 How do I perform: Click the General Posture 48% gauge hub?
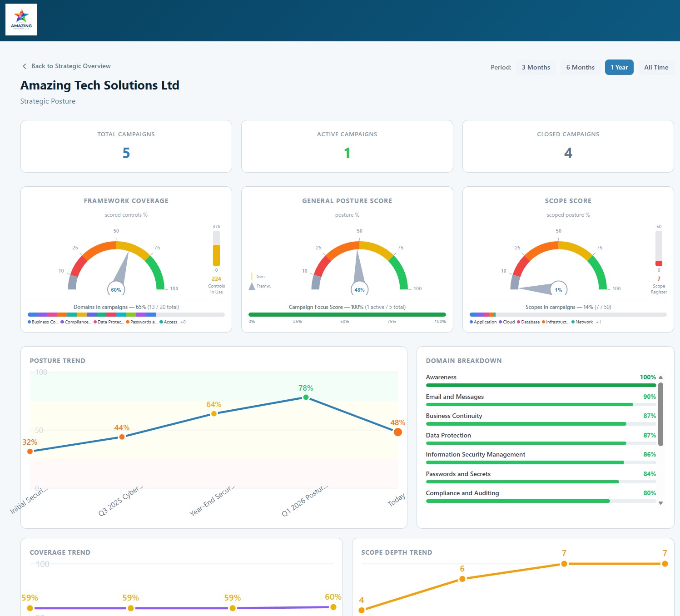(x=359, y=290)
